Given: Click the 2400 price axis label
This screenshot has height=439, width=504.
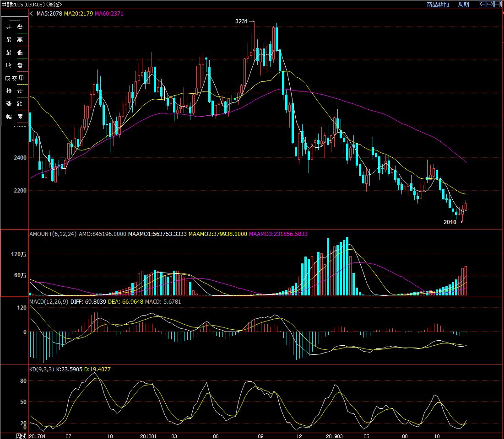Looking at the screenshot, I should click(x=20, y=158).
